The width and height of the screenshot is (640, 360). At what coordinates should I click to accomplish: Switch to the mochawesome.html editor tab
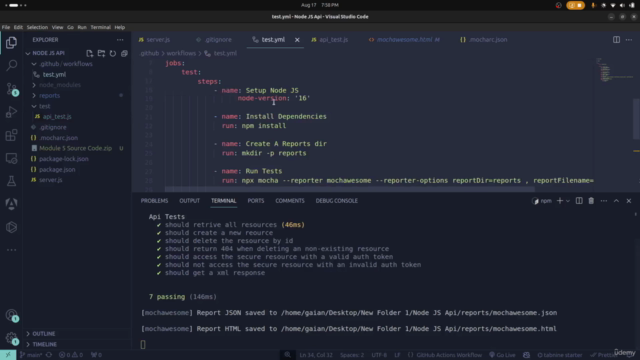(x=404, y=40)
